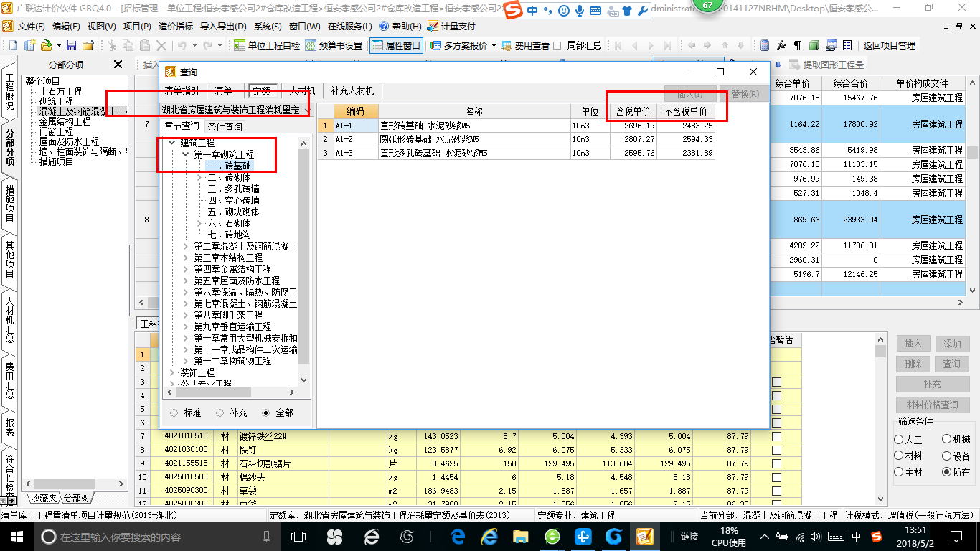Switch to 条件查询 tab
The width and height of the screenshot is (980, 551).
coord(225,126)
